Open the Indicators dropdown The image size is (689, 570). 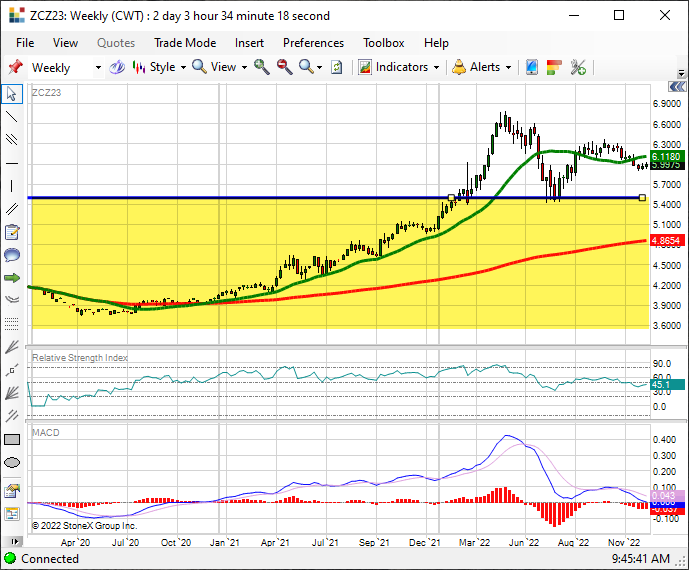399,67
